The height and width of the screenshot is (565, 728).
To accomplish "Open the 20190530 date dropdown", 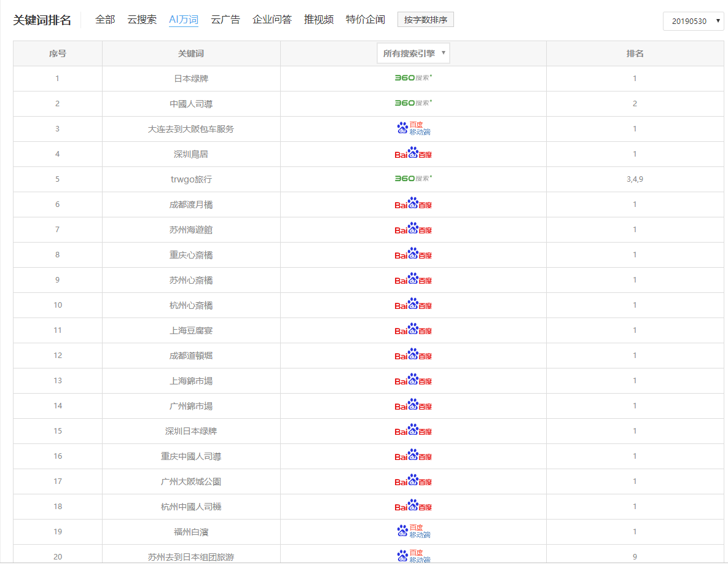I will click(693, 21).
